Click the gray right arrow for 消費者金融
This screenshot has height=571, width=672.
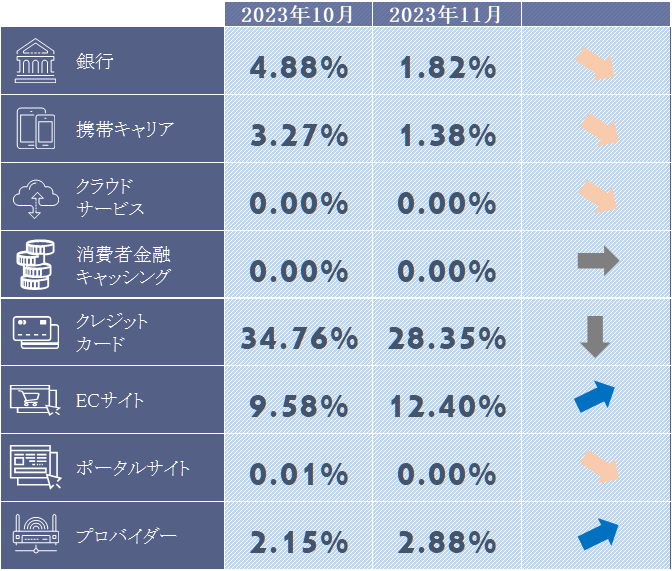(x=597, y=262)
